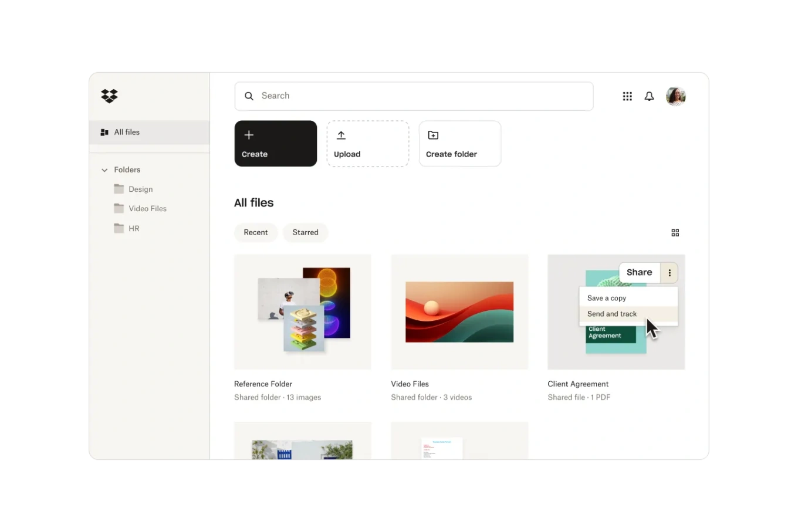Click the search magnifier icon
This screenshot has height=532, width=798.
tap(249, 96)
